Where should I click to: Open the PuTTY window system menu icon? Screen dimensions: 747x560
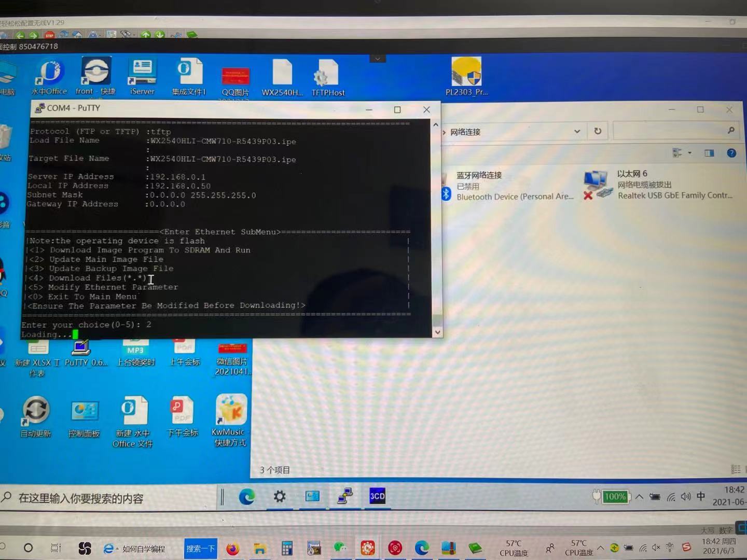[39, 108]
